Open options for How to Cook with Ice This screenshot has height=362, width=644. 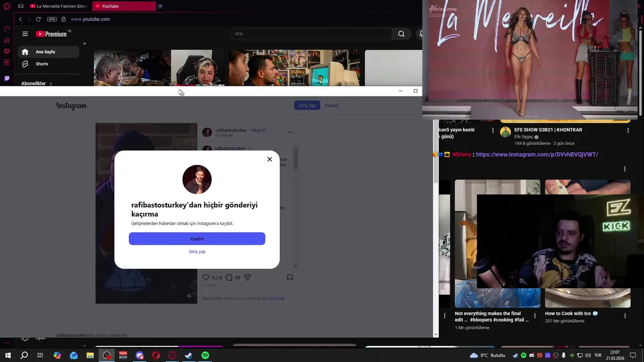(625, 316)
